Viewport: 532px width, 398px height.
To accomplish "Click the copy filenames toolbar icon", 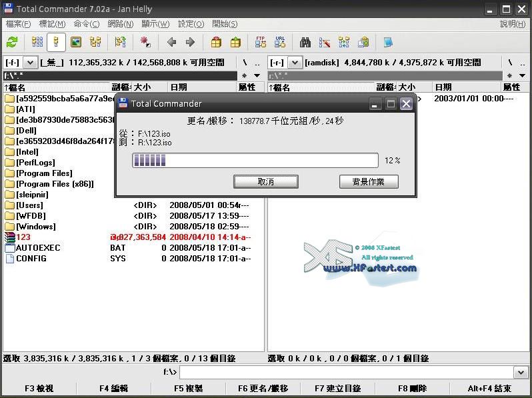I will click(363, 42).
